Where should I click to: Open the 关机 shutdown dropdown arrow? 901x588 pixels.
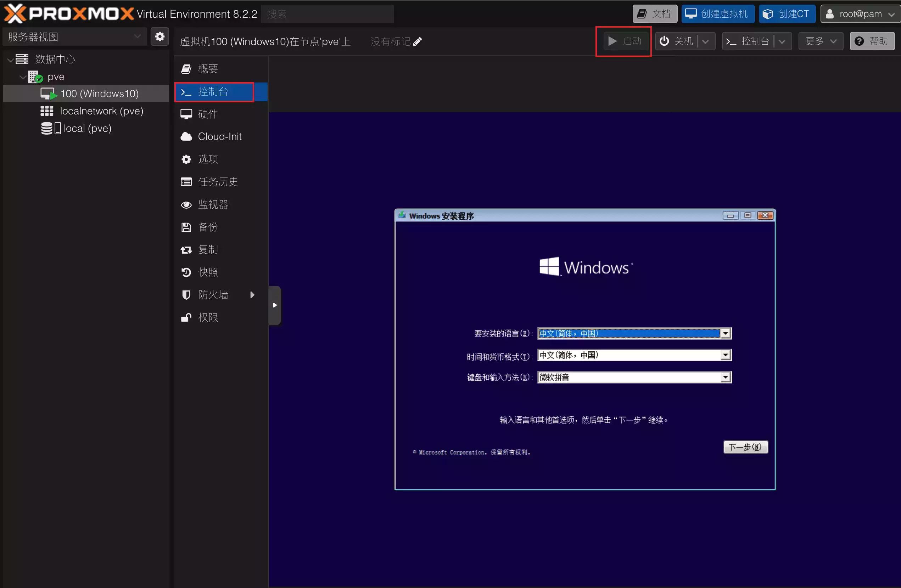pyautogui.click(x=706, y=41)
